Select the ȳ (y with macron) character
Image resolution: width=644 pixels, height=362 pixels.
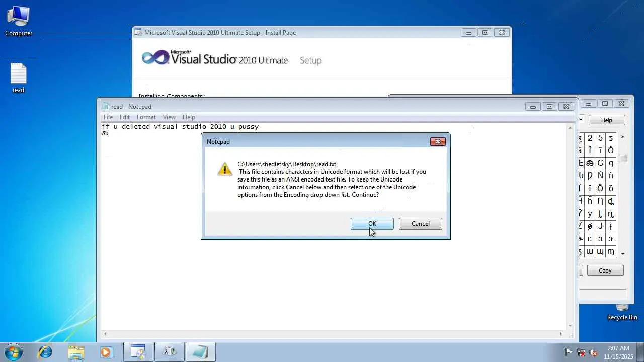coord(590,214)
